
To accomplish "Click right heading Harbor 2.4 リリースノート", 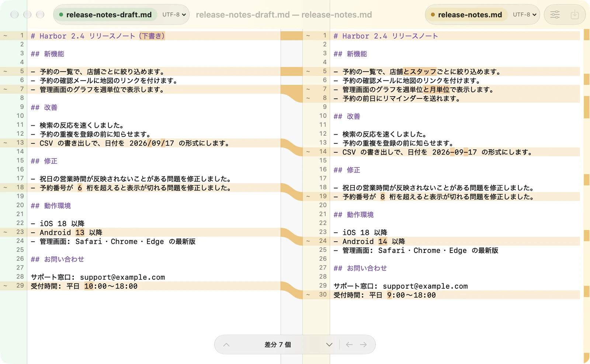I will coord(386,36).
